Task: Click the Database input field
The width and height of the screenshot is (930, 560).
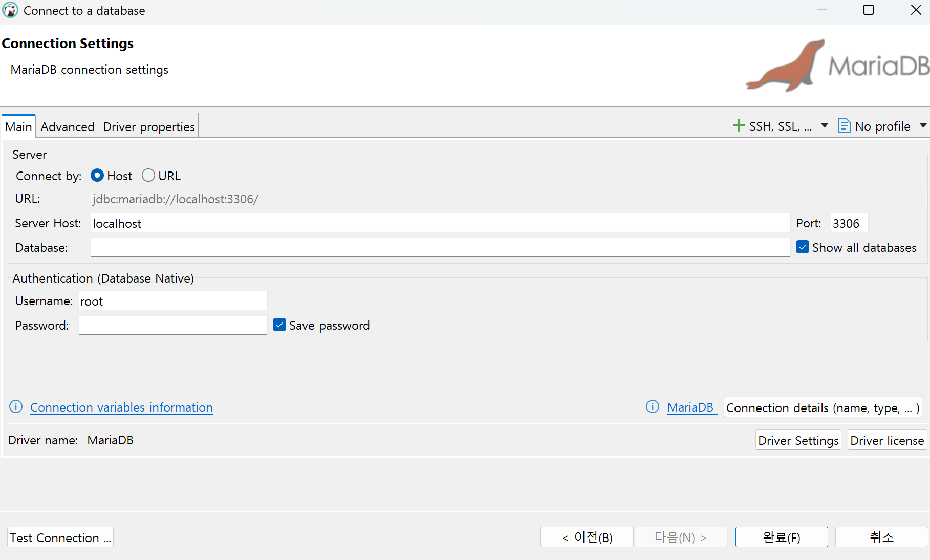Action: [x=441, y=248]
